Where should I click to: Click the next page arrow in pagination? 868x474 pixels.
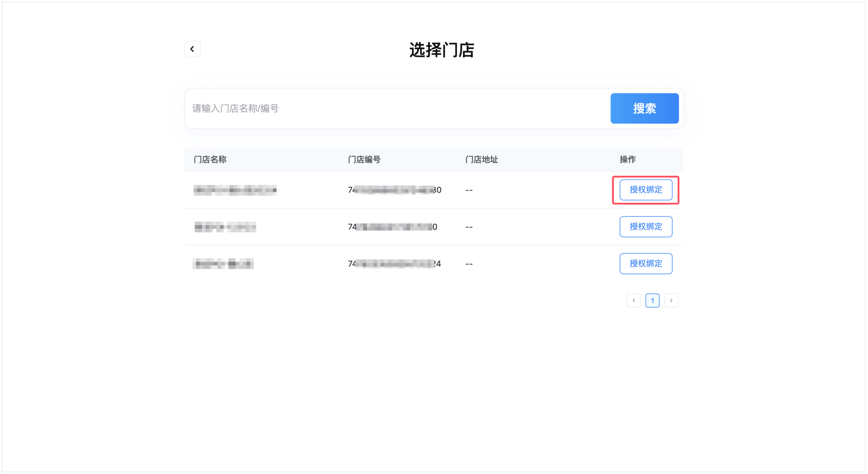(x=671, y=300)
